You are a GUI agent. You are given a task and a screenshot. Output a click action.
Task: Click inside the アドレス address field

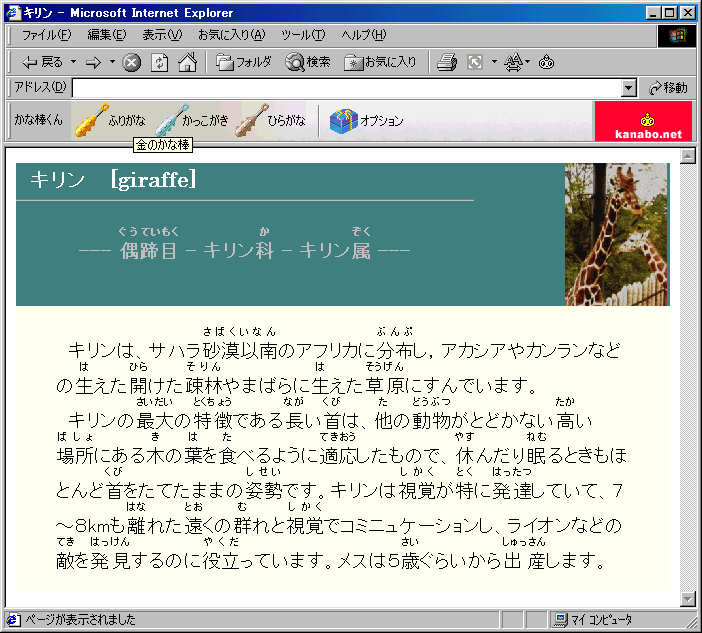tap(347, 88)
